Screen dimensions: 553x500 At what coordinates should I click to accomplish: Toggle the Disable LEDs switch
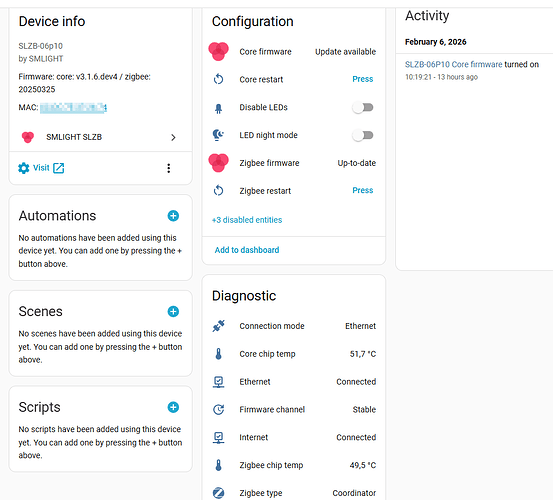[x=363, y=107]
